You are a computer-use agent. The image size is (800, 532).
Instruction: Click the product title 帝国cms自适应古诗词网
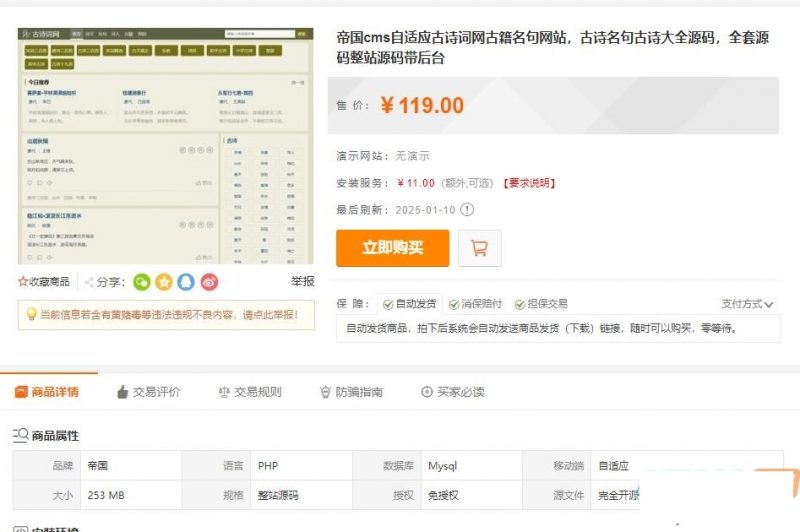pyautogui.click(x=553, y=47)
